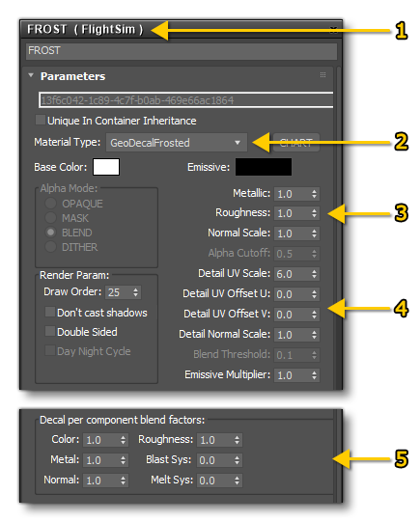The width and height of the screenshot is (420, 522).
Task: Click the Detail Normal Scale spinner arrows
Action: [x=314, y=335]
